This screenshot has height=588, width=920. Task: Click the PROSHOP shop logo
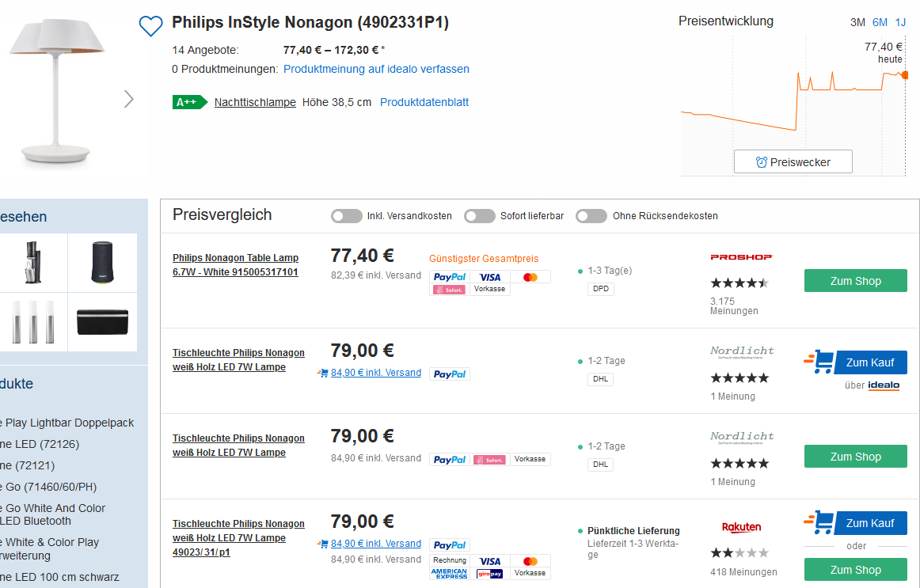[740, 257]
